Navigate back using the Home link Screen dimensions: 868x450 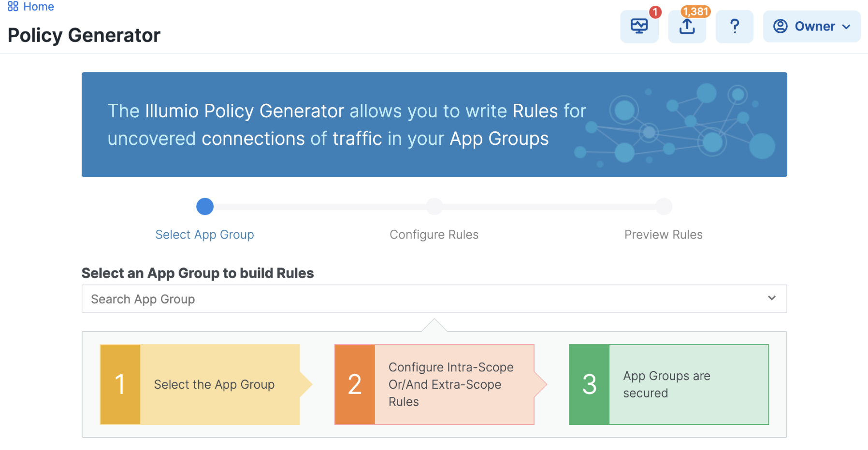point(39,7)
